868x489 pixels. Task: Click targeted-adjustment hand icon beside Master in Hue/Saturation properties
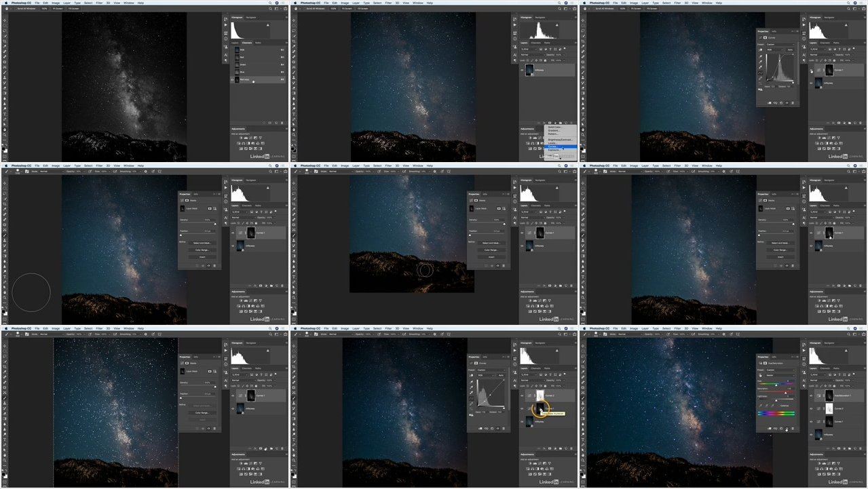tap(760, 375)
